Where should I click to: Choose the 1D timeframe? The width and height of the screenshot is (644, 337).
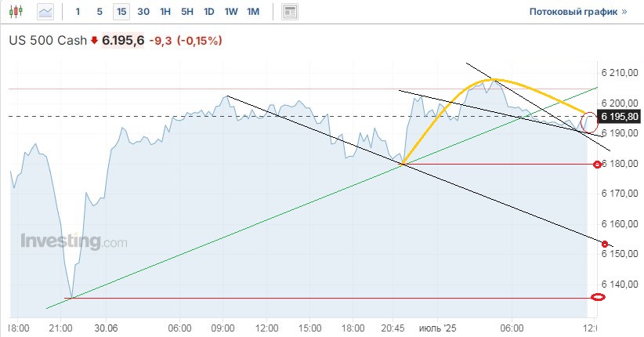(209, 12)
